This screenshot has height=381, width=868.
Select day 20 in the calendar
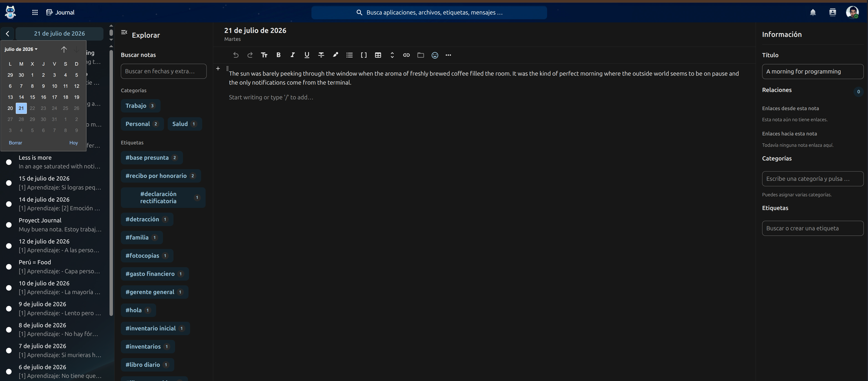pos(10,108)
